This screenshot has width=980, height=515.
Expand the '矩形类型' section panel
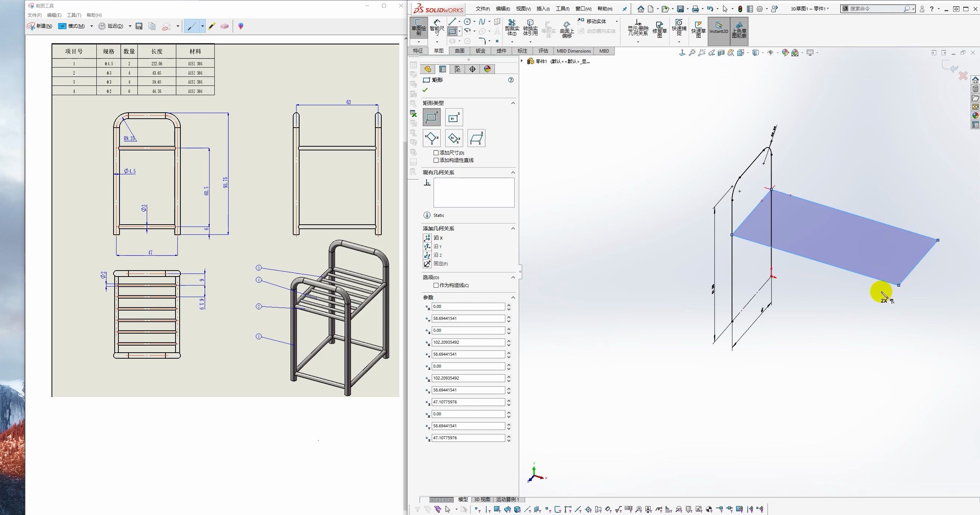pos(512,102)
